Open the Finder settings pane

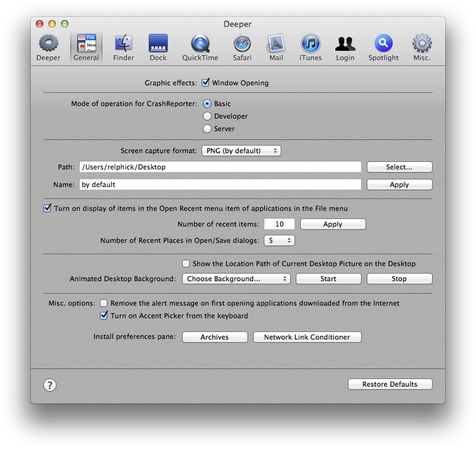coord(123,48)
